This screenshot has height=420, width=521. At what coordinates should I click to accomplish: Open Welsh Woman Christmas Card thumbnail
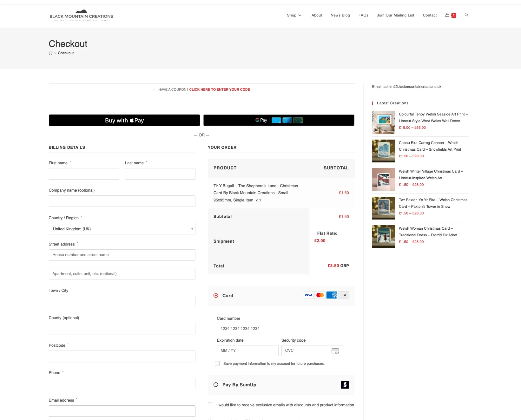[x=384, y=237]
